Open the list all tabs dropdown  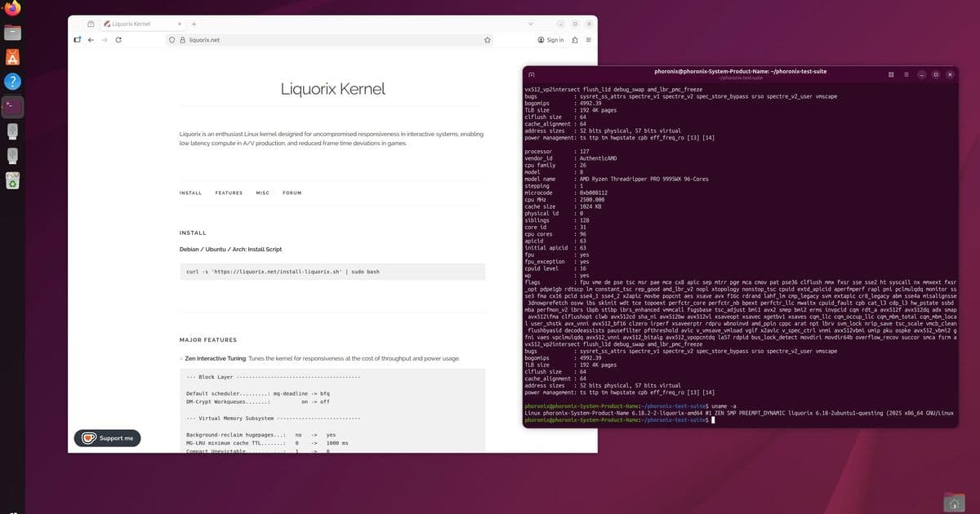tap(532, 24)
